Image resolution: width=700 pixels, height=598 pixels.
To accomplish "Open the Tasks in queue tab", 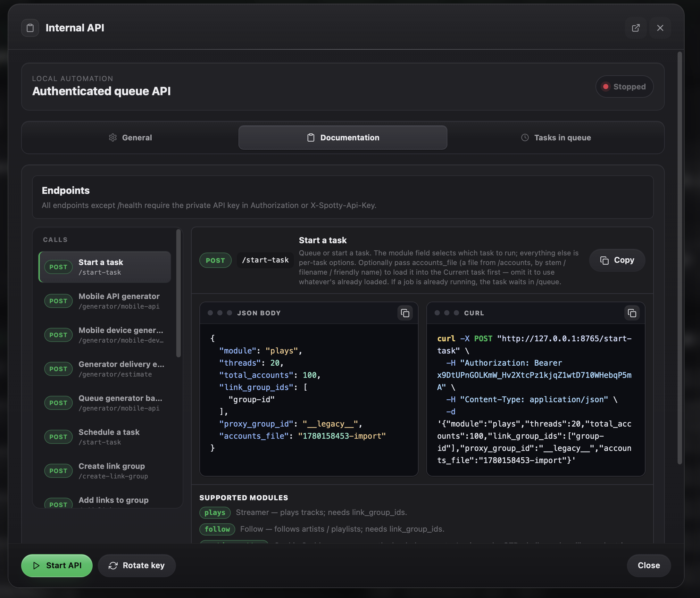I will pyautogui.click(x=555, y=137).
